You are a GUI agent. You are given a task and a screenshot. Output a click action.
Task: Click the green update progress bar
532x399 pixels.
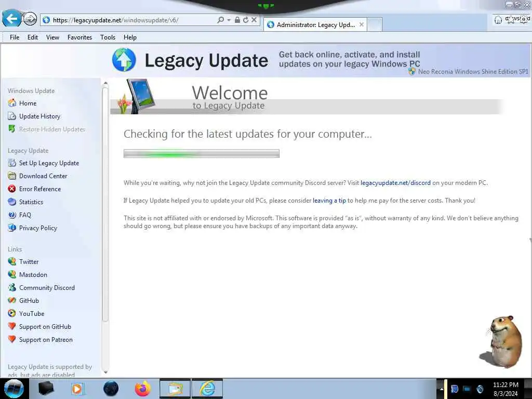(202, 154)
